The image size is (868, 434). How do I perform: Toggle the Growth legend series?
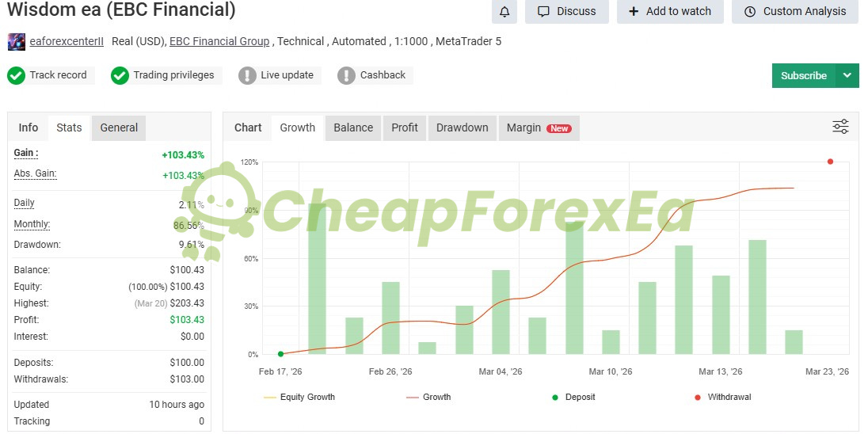(428, 397)
